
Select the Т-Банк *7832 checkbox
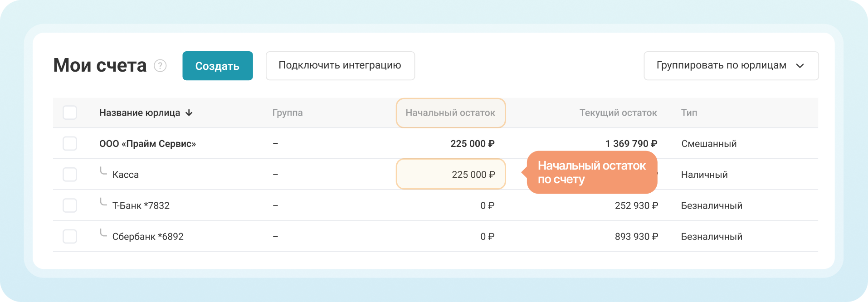point(70,205)
